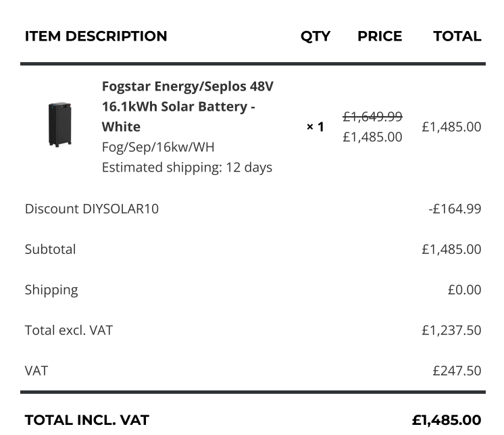Image resolution: width=504 pixels, height=435 pixels.
Task: Click the struck-through £1,649.99 original price
Action: pos(372,116)
